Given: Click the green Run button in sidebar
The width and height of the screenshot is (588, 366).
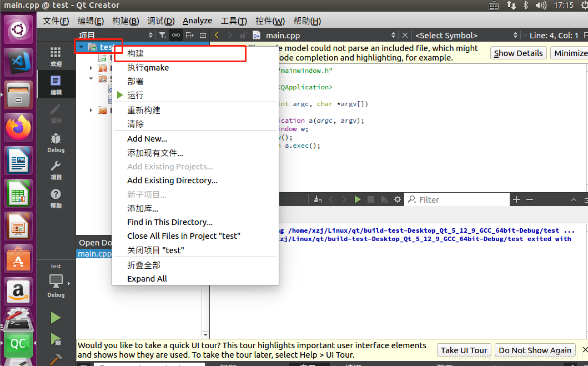Looking at the screenshot, I should click(56, 318).
